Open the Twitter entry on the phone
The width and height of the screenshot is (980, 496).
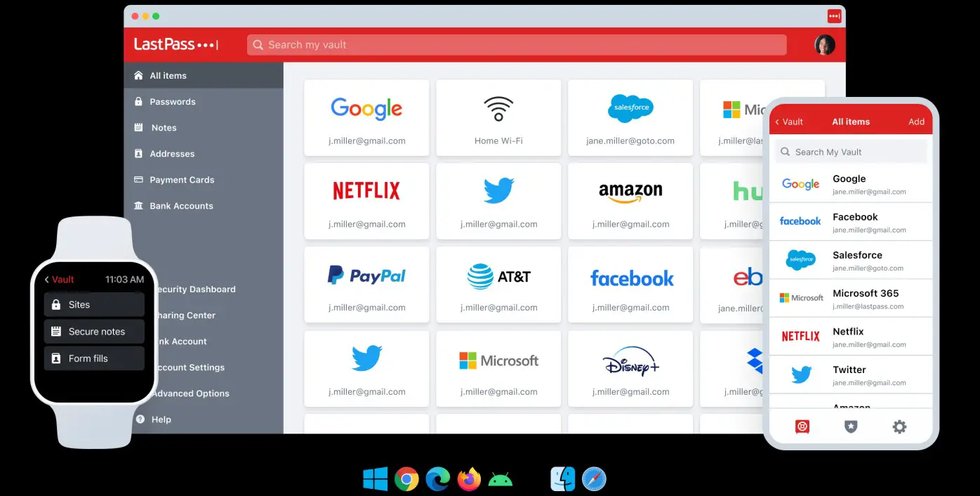pos(851,374)
